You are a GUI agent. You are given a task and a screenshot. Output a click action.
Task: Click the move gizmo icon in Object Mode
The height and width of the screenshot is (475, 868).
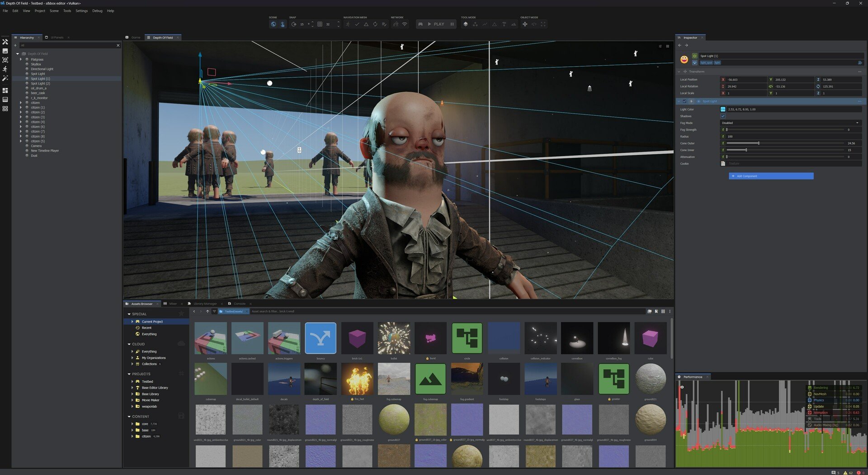click(x=525, y=24)
